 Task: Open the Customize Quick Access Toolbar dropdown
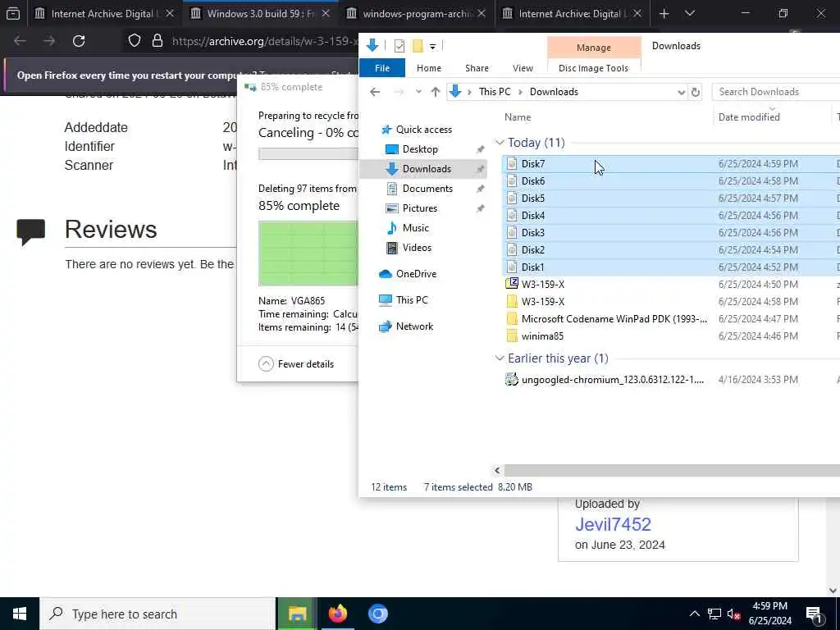point(432,47)
